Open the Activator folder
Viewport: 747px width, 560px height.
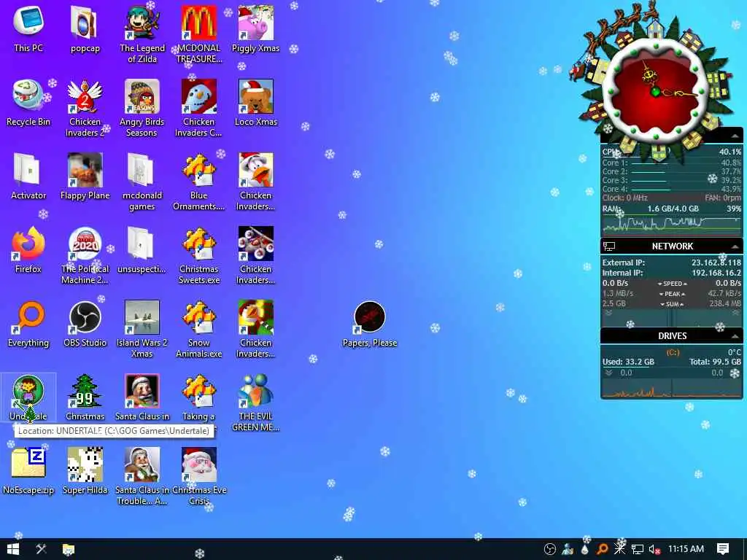point(28,176)
